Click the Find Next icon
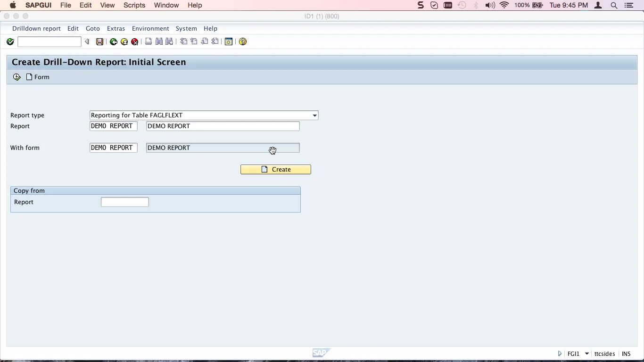Screen dimensions: 644x362 [168, 41]
